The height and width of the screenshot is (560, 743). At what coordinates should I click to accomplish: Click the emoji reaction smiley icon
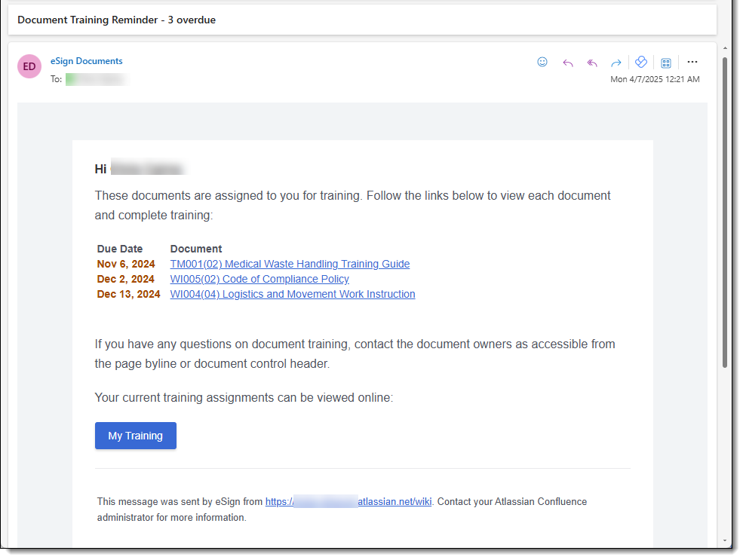point(542,63)
